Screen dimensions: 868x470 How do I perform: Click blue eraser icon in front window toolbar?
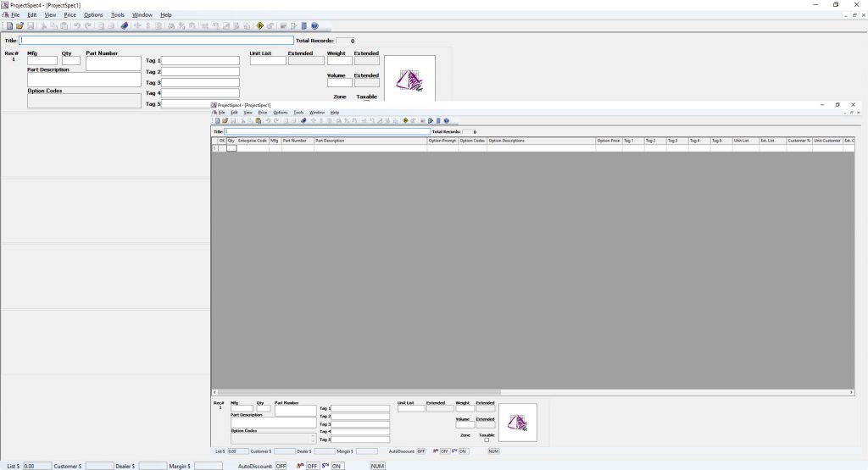click(x=303, y=120)
